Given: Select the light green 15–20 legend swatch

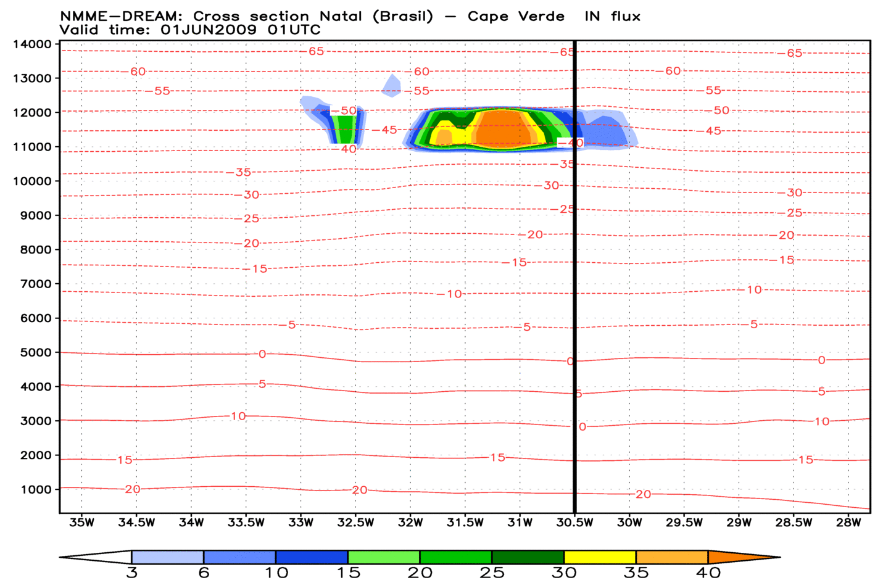Looking at the screenshot, I should tap(383, 557).
